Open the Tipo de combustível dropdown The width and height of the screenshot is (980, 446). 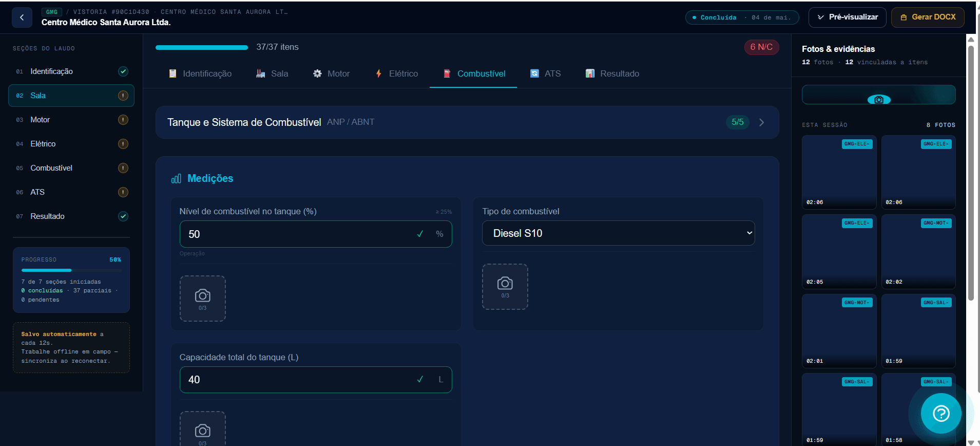pyautogui.click(x=619, y=233)
